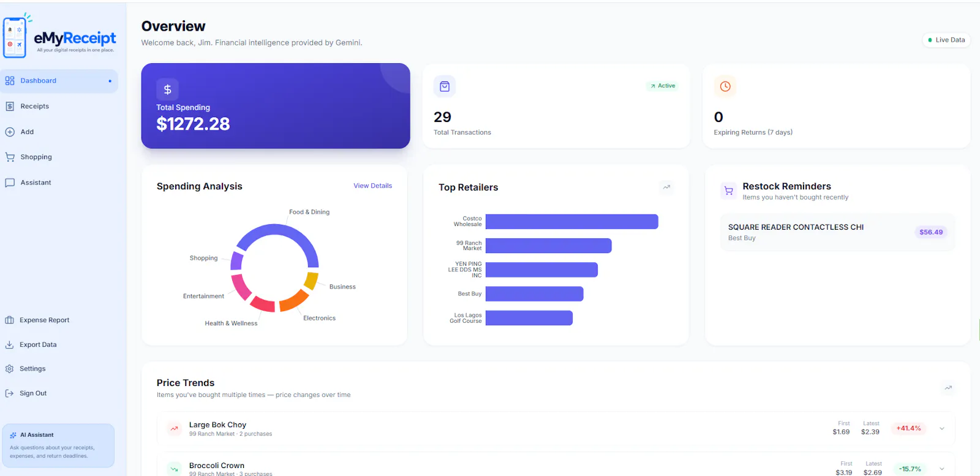
Task: Click the yellow Business donut segment
Action: [x=311, y=281]
